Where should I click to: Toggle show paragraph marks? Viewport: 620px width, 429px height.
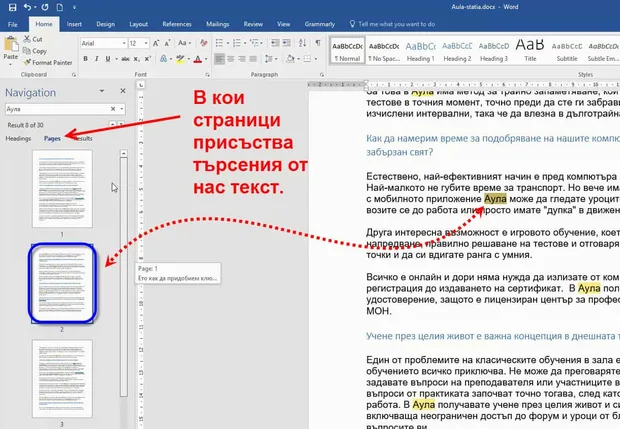pos(318,43)
